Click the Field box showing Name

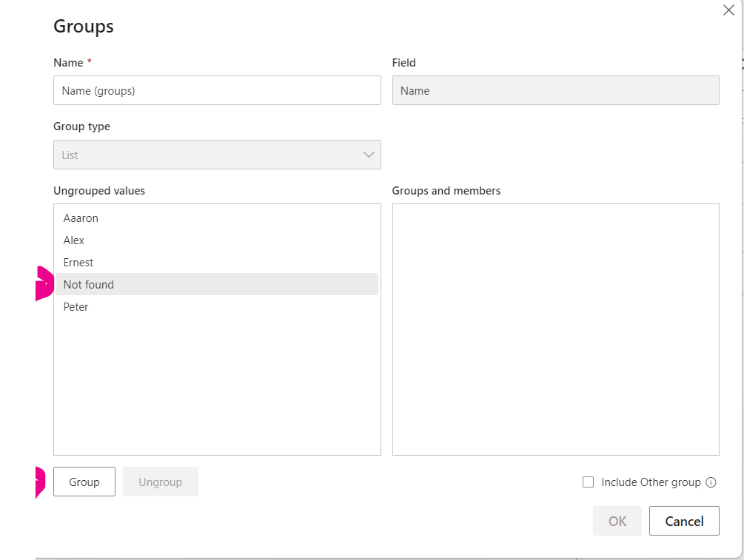[x=556, y=90]
